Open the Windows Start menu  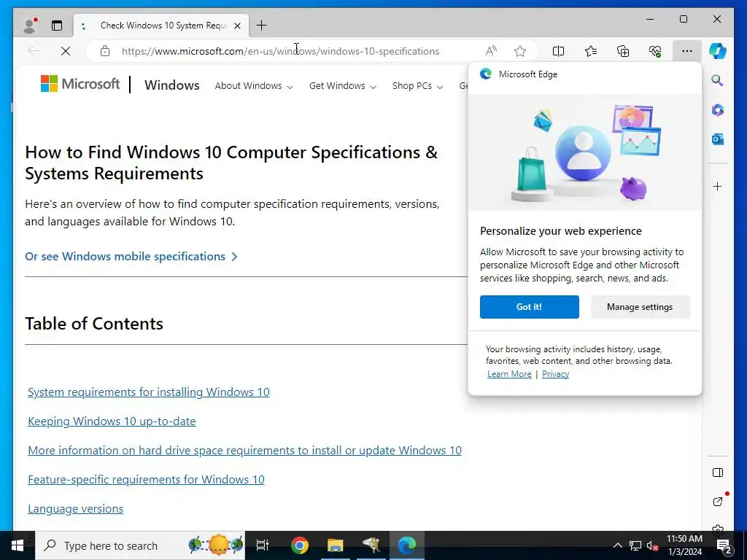18,545
